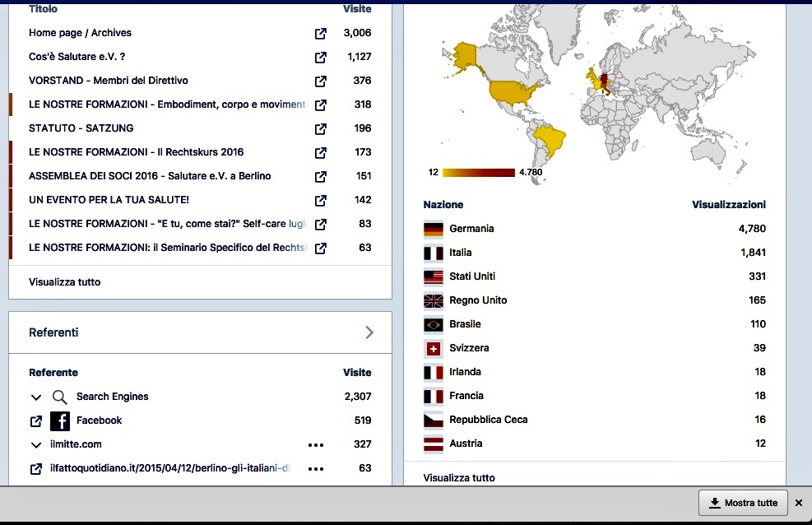Open Referenti panel via right chevron
Image resolution: width=812 pixels, height=525 pixels.
tap(369, 332)
